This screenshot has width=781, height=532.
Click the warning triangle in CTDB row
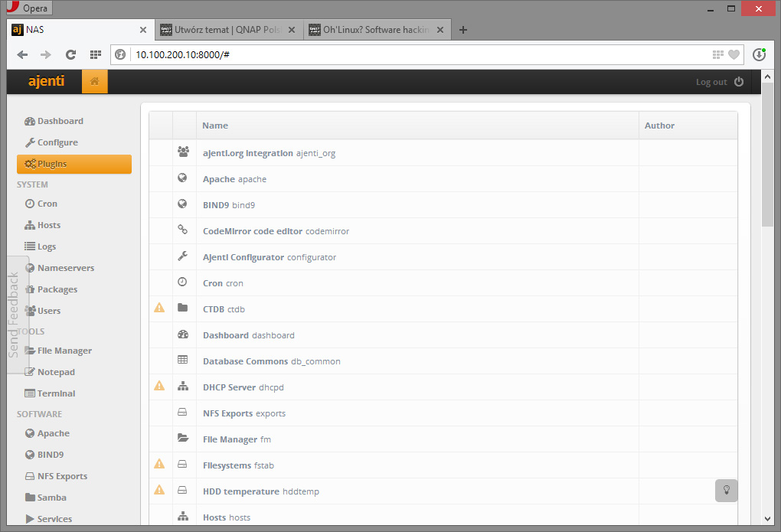click(x=159, y=308)
